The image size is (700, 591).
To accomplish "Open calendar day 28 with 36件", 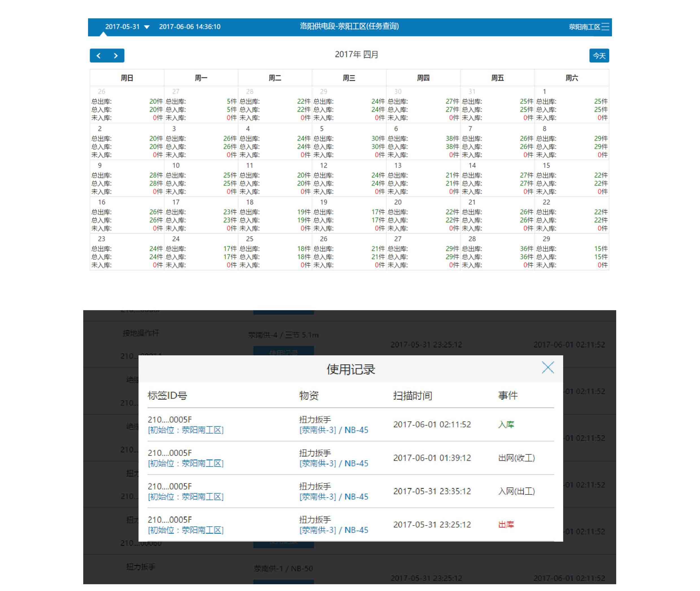I will coord(497,252).
